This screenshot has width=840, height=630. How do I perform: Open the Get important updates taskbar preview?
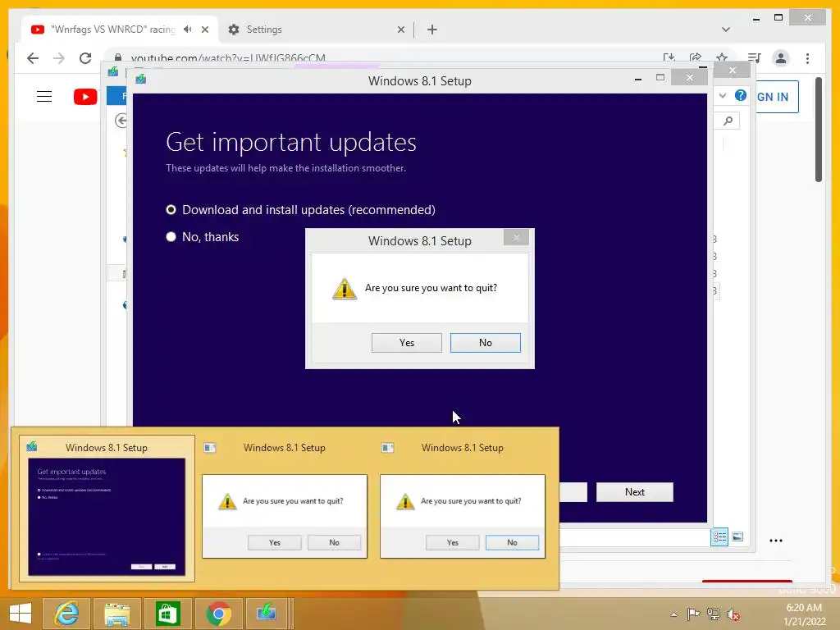point(107,509)
